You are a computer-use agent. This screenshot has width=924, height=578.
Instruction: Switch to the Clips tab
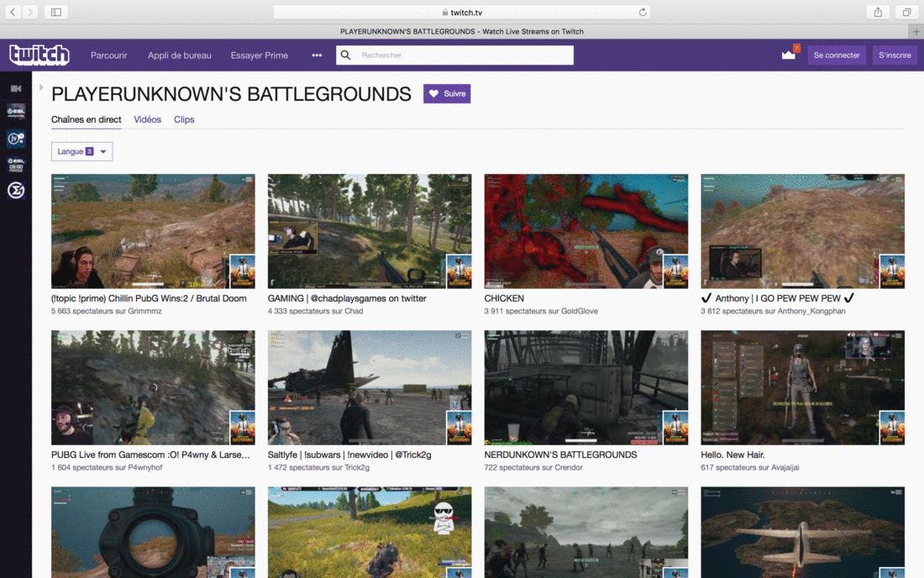pyautogui.click(x=184, y=119)
